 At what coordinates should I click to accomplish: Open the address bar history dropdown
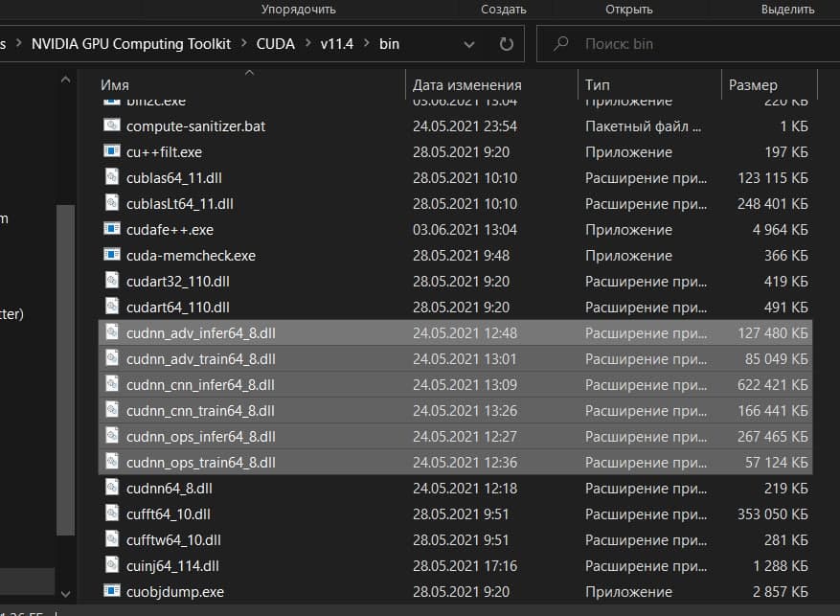pos(469,44)
